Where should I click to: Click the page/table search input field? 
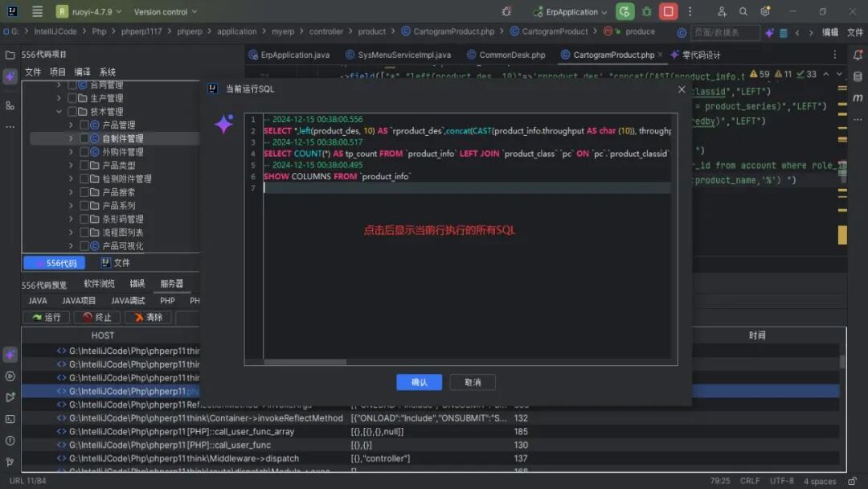pyautogui.click(x=725, y=33)
